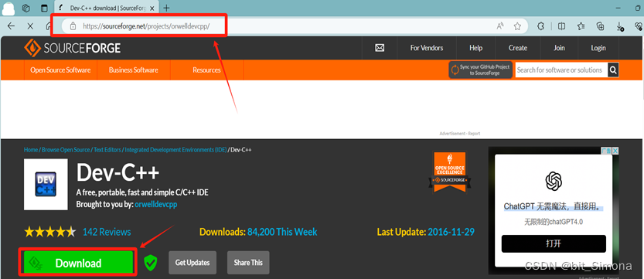Open the downloads icon in toolbar
The height and width of the screenshot is (279, 644).
(620, 26)
